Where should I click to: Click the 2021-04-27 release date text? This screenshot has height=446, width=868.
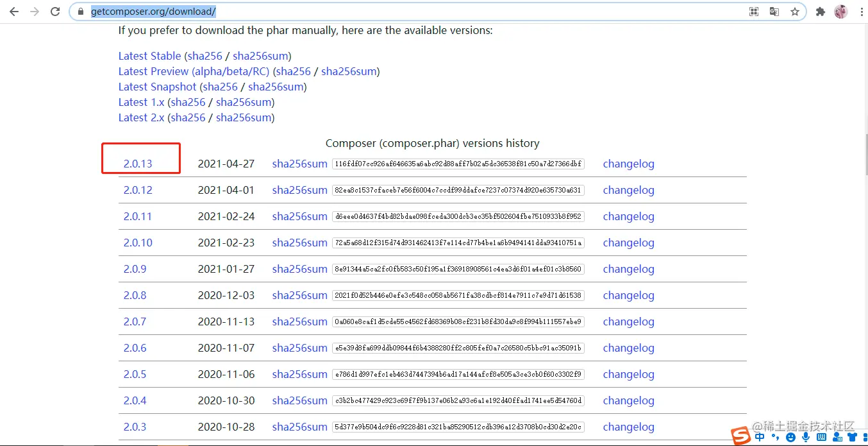(226, 164)
